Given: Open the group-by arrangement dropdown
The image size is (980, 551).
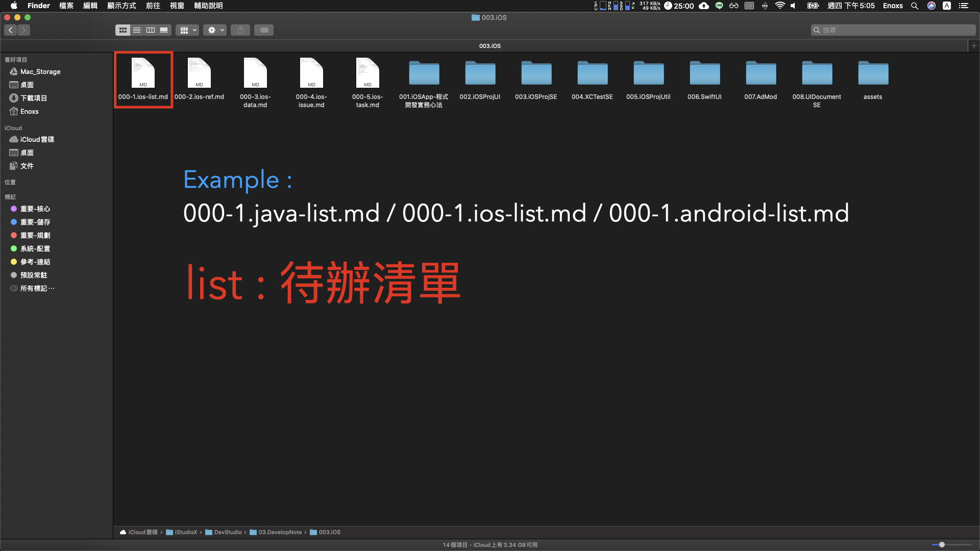Looking at the screenshot, I should (187, 30).
